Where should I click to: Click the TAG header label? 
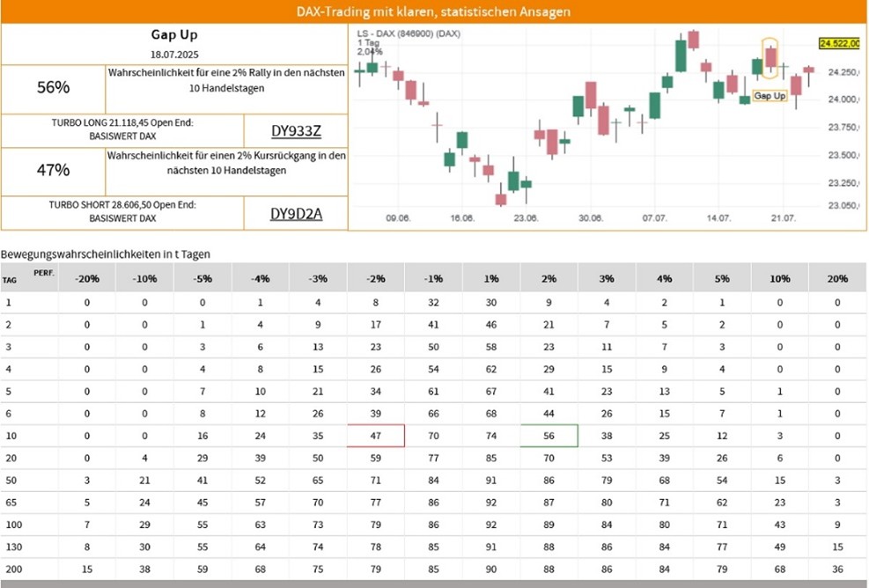tap(10, 281)
